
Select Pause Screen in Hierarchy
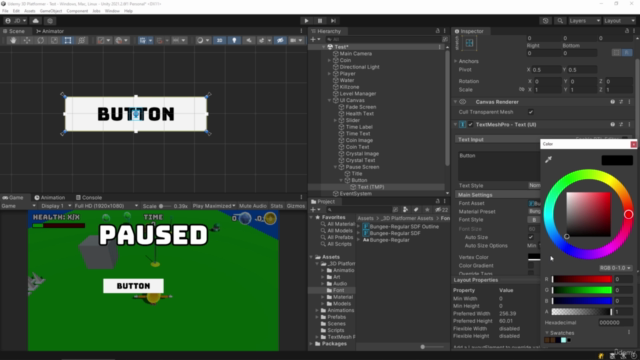point(362,167)
